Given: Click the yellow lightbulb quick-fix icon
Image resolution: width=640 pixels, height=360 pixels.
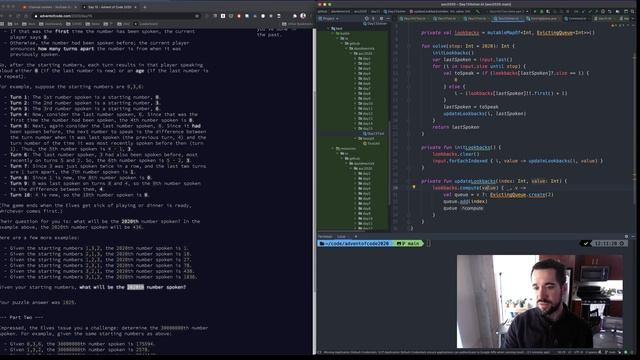Looking at the screenshot, I should coord(413,187).
